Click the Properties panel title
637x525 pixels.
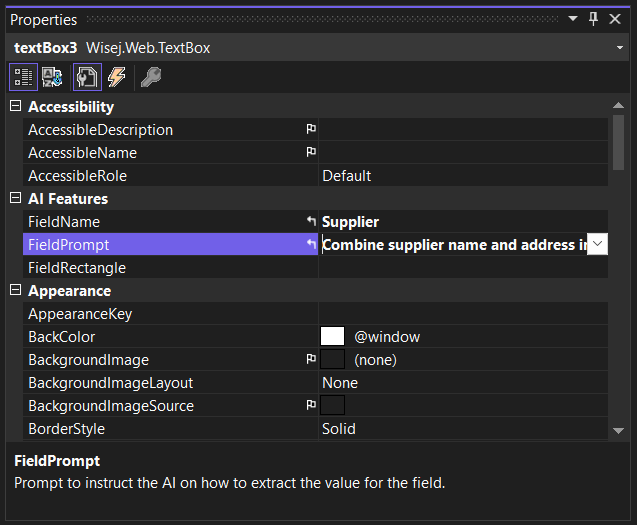pos(43,20)
